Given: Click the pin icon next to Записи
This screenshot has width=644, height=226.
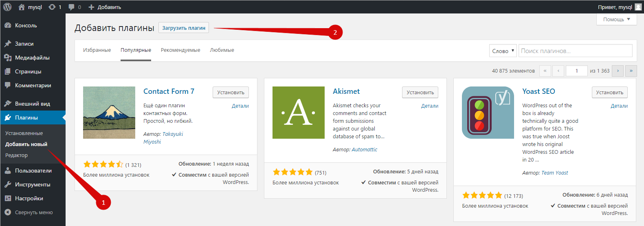Looking at the screenshot, I should pos(8,44).
